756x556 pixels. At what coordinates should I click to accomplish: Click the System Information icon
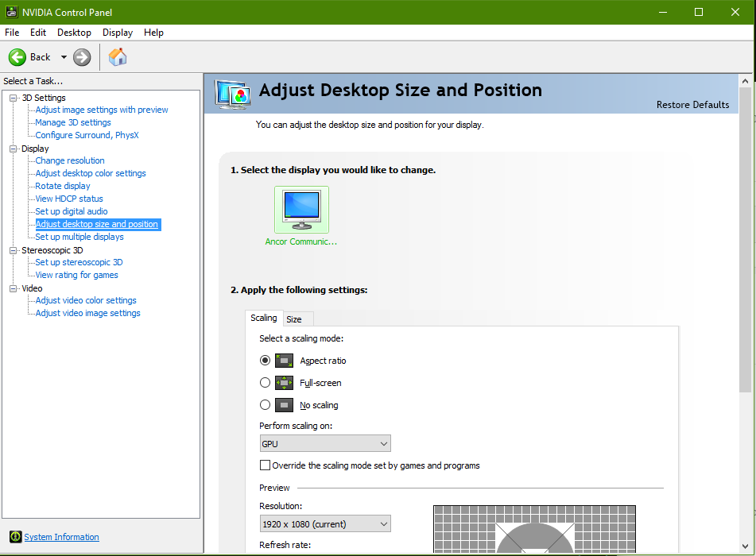[x=15, y=536]
